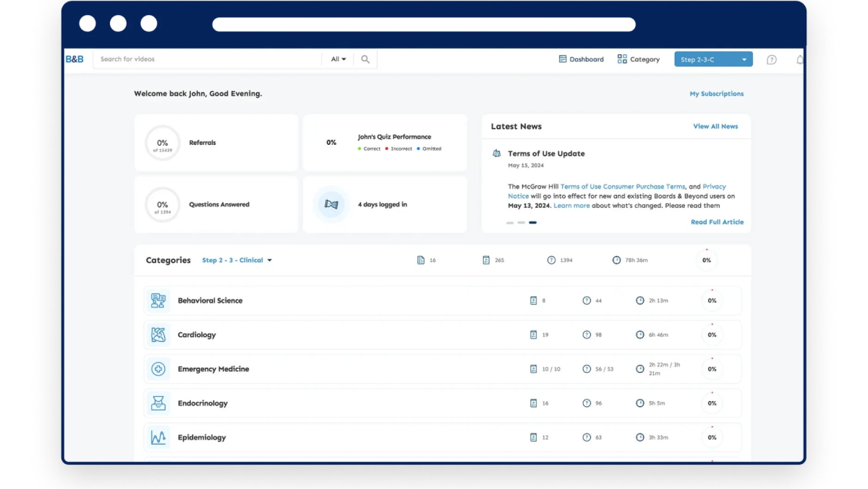Viewport: 868px width, 489px height.
Task: Open the Consumer Purchase Terms link
Action: (644, 186)
